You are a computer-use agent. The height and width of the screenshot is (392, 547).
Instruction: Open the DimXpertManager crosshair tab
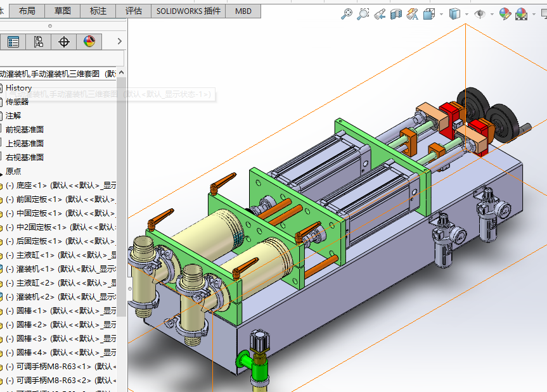point(63,42)
